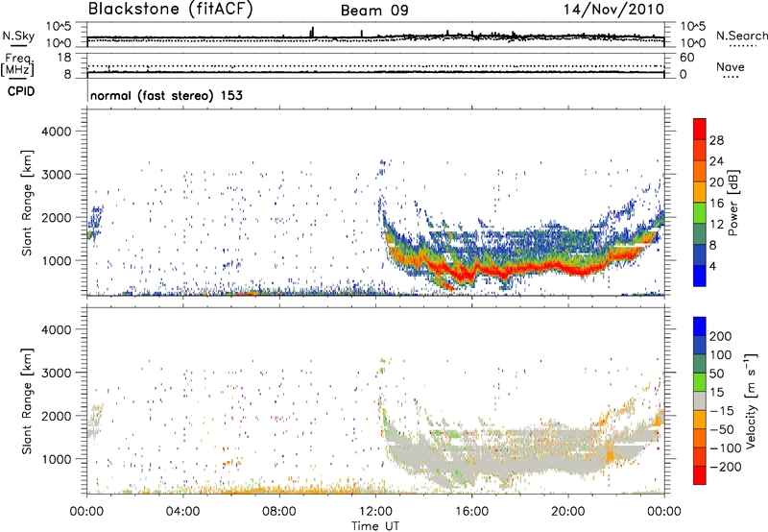Pick the gray segment of Velocity colorbar
Image resolution: width=768 pixels, height=532 pixels.
click(700, 400)
